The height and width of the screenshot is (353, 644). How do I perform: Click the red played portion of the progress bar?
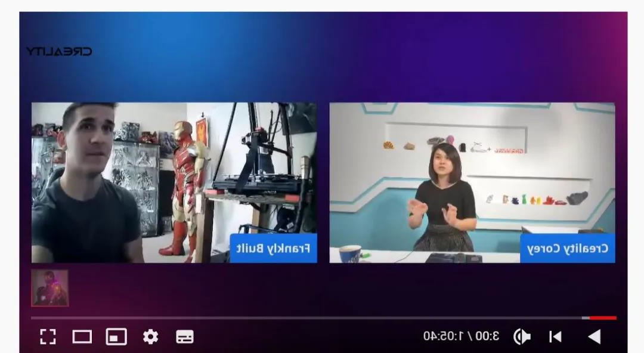click(x=603, y=318)
